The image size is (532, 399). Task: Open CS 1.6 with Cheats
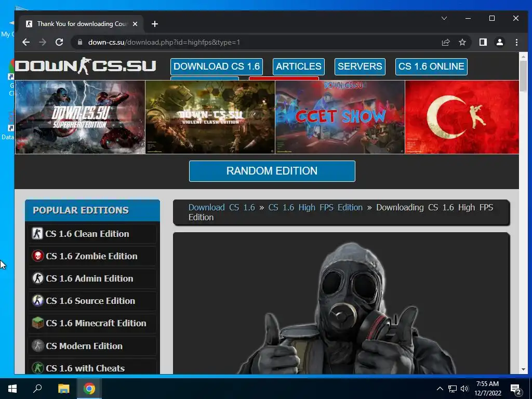click(92, 367)
